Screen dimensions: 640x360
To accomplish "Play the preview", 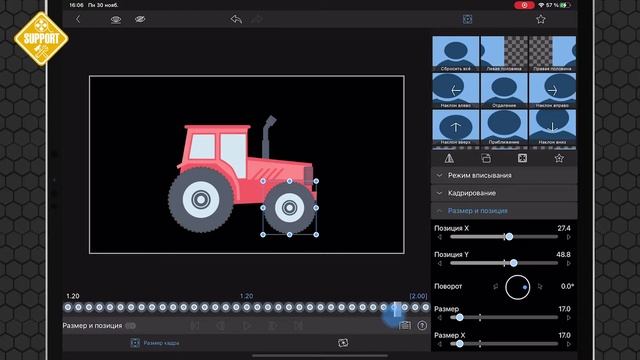I will (247, 325).
